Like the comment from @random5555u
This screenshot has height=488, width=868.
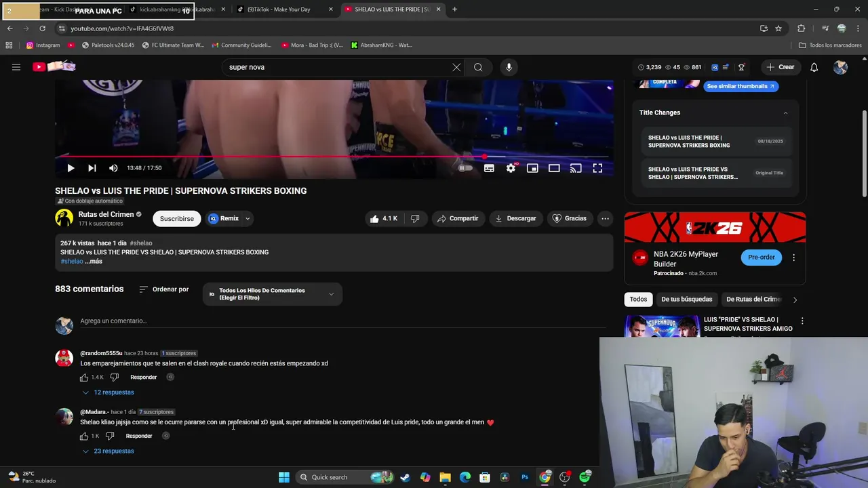pos(85,377)
